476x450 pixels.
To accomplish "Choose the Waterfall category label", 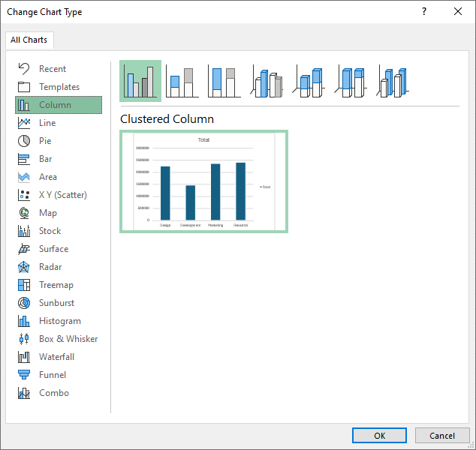I will pyautogui.click(x=57, y=357).
